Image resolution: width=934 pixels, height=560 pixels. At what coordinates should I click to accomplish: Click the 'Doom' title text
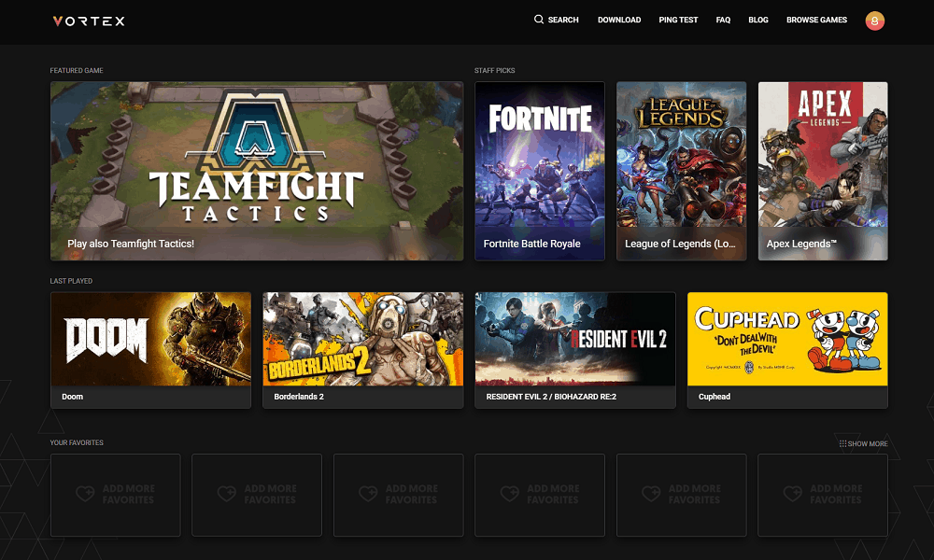(x=73, y=397)
